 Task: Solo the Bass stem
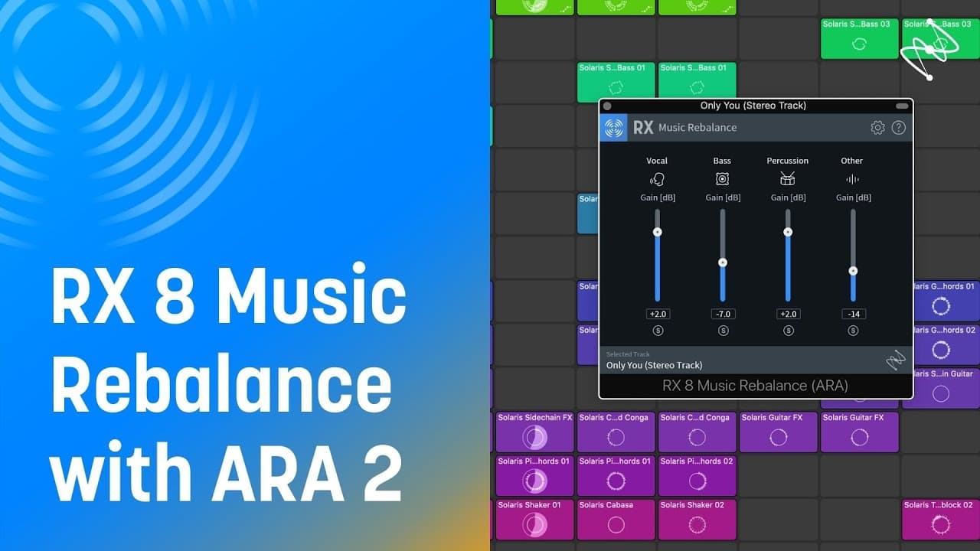tap(722, 330)
